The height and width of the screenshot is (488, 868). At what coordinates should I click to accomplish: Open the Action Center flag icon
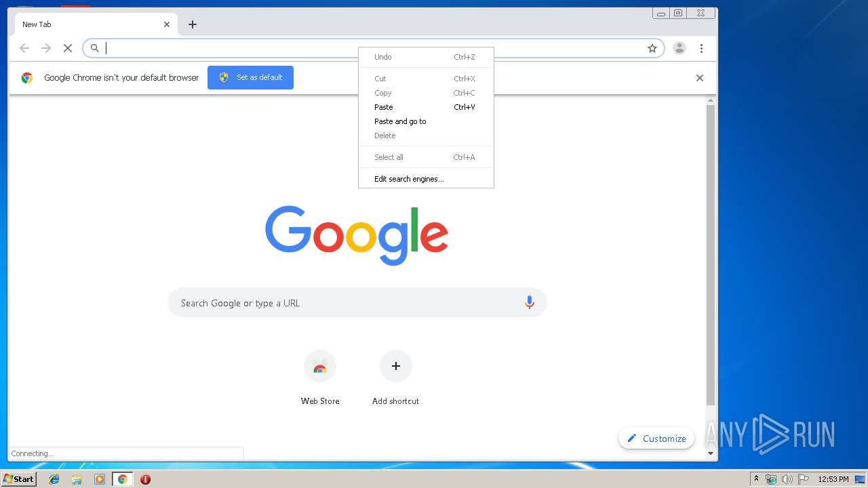803,479
